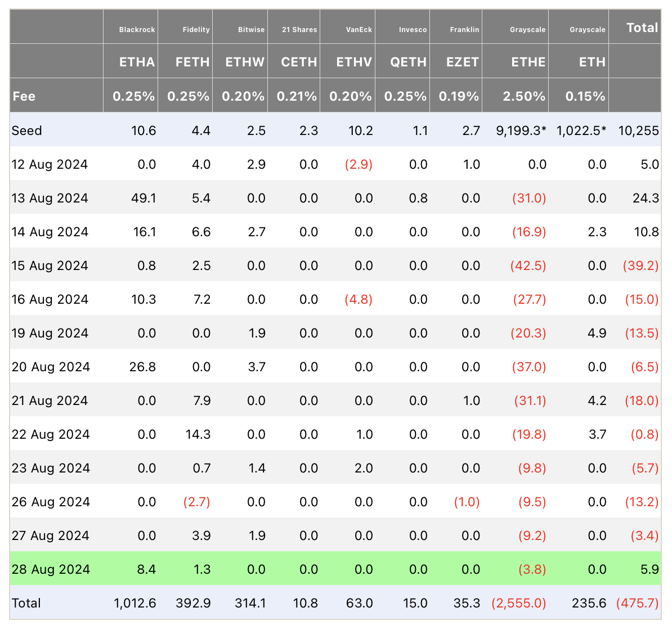This screenshot has height=630, width=672.
Task: Click the CETH ticker header
Action: click(x=299, y=62)
